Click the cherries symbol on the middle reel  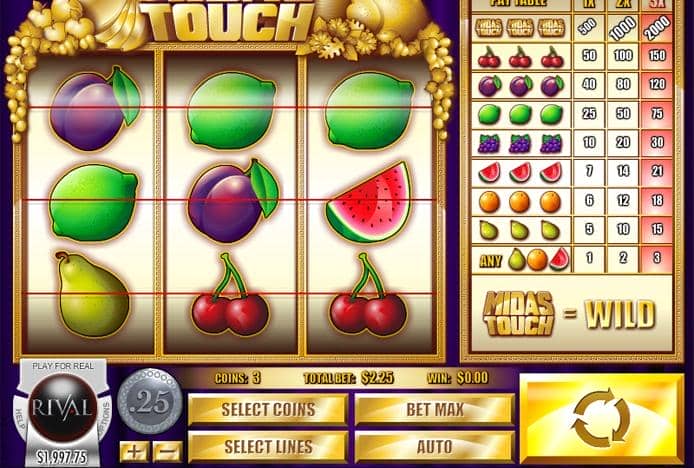pyautogui.click(x=230, y=294)
